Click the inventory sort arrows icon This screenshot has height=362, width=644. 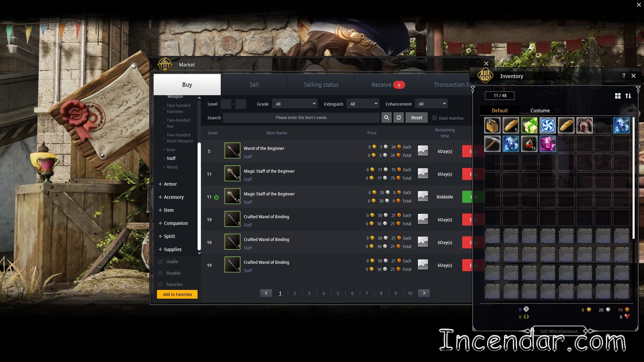pyautogui.click(x=628, y=96)
